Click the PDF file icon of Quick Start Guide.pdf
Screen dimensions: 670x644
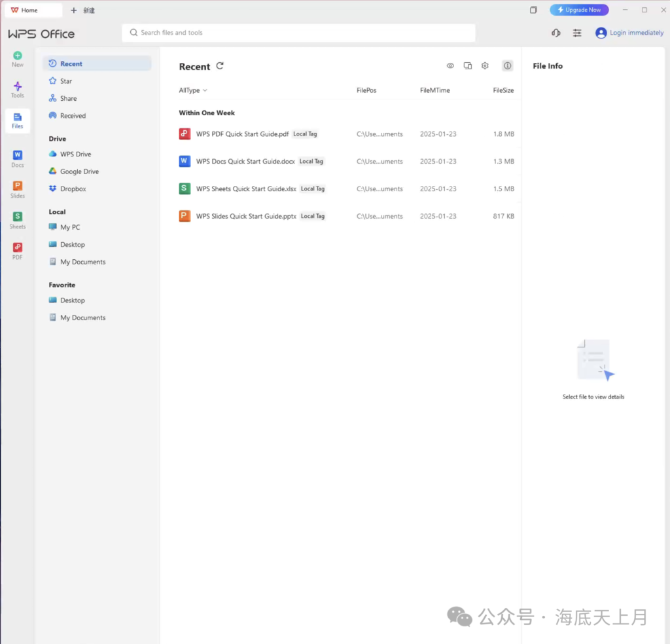click(x=185, y=134)
